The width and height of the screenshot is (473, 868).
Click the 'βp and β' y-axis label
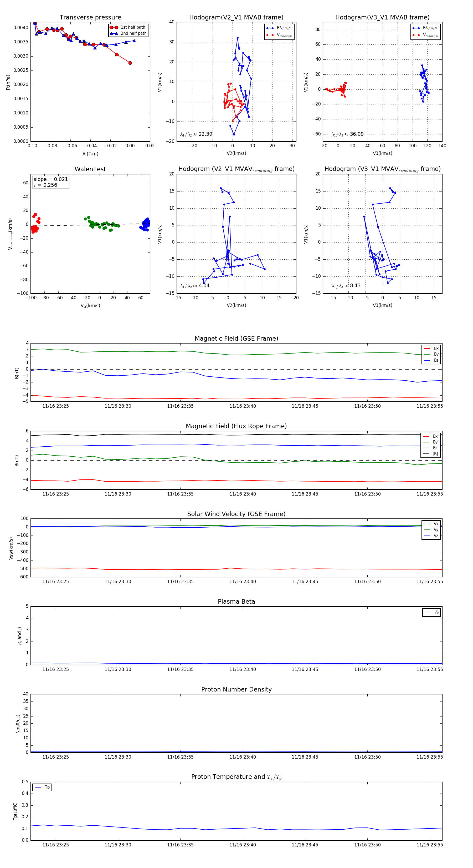[19, 635]
